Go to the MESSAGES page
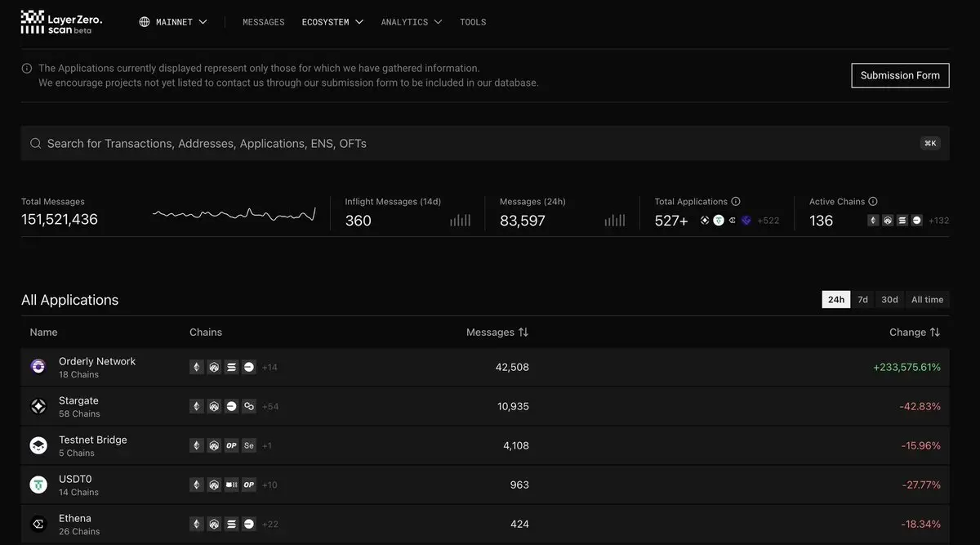The image size is (980, 545). (264, 22)
